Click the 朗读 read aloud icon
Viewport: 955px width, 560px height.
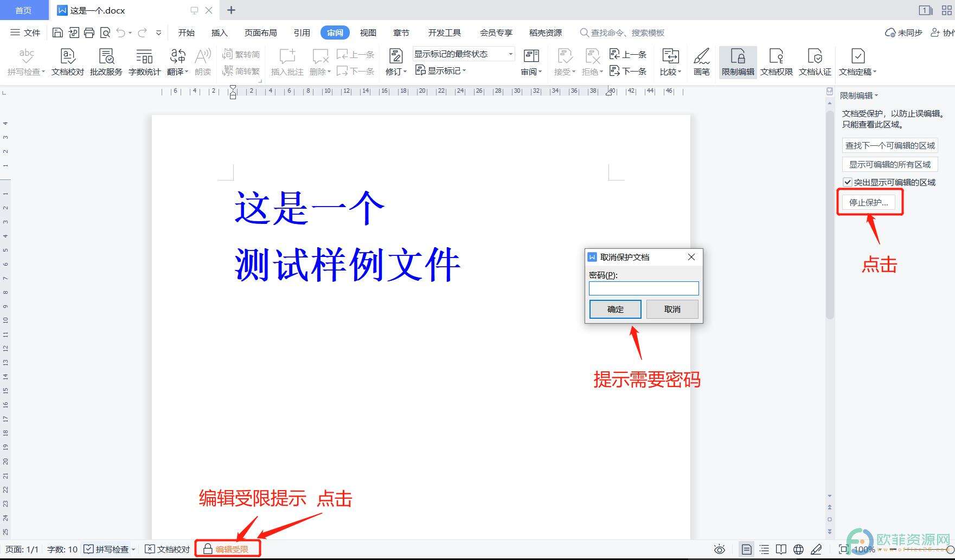coord(202,62)
